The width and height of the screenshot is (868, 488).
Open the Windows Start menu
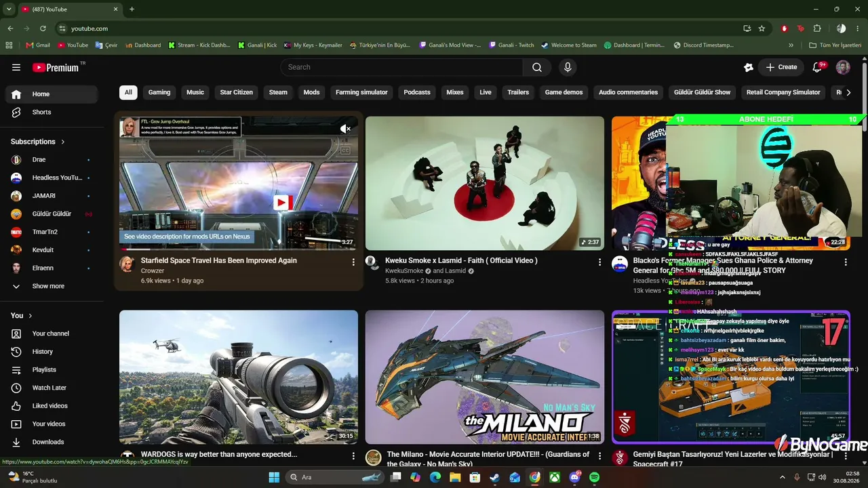274,477
